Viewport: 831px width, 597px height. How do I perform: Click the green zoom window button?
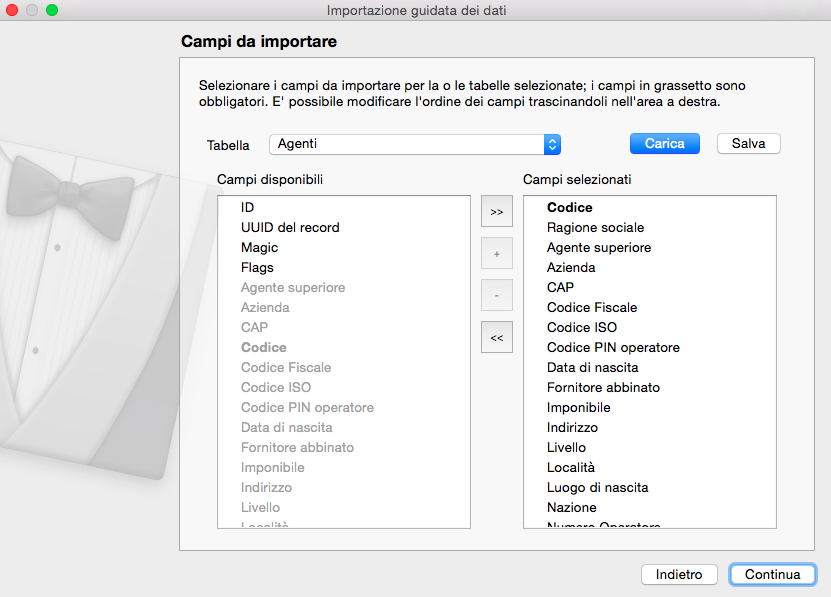[52, 10]
